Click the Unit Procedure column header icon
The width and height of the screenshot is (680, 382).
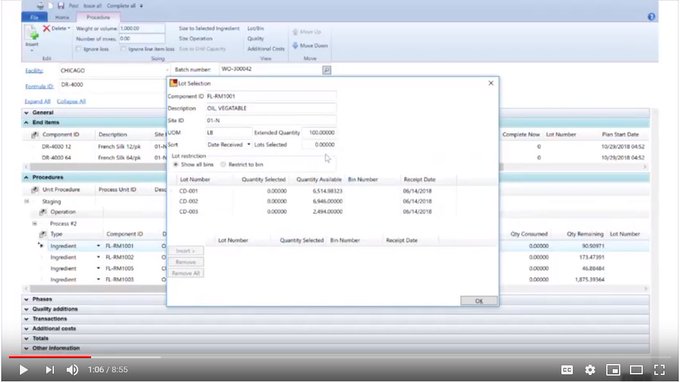[x=35, y=189]
